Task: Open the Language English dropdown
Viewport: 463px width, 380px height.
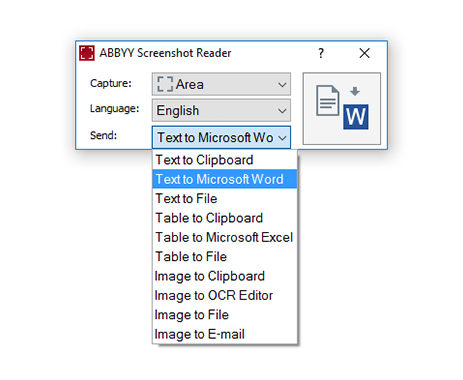Action: [221, 110]
